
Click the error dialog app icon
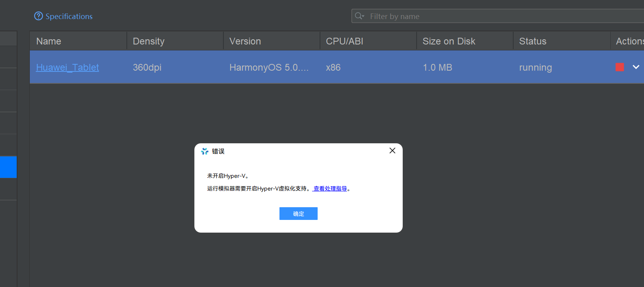tap(205, 151)
